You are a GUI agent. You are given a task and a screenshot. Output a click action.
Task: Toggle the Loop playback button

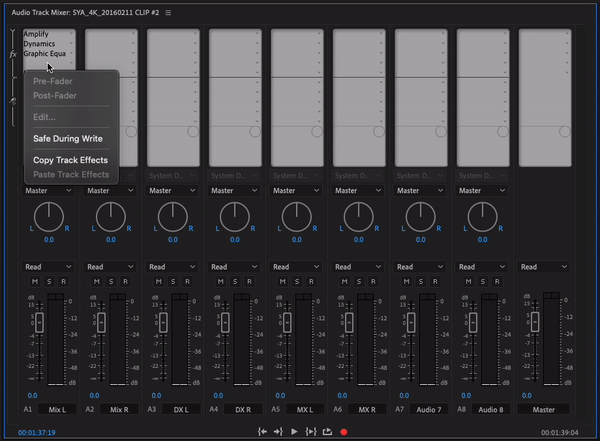327,432
